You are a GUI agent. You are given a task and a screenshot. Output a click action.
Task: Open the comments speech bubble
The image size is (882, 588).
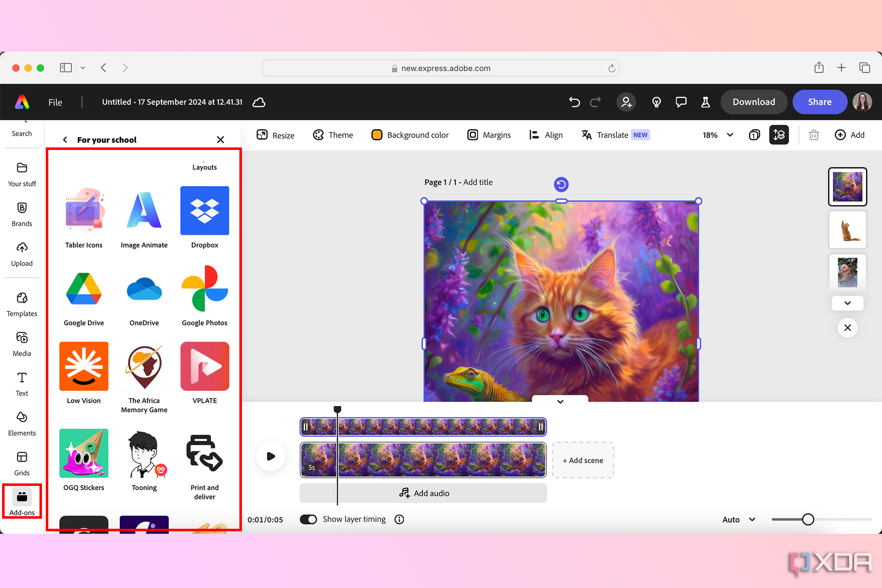pyautogui.click(x=681, y=102)
